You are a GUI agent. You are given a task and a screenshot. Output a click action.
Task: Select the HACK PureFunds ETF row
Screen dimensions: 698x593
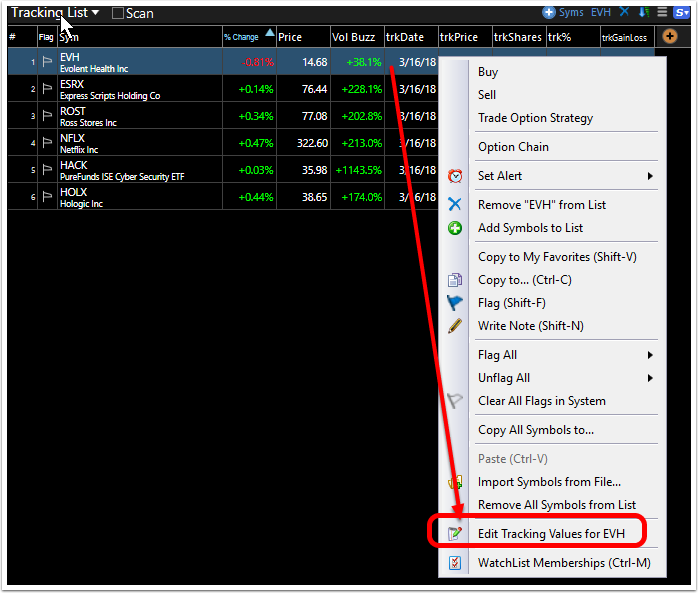[223, 170]
